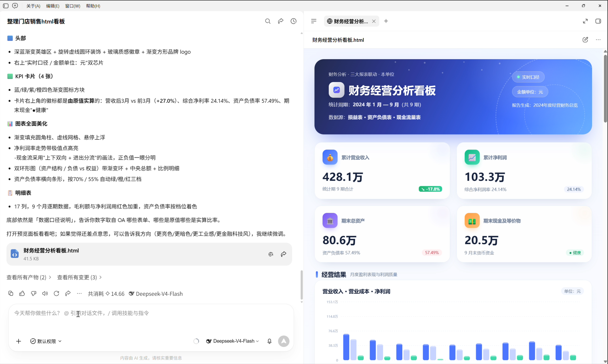Open the Deepseek-V4-Flash model selector
This screenshot has width=608, height=364.
point(233,341)
